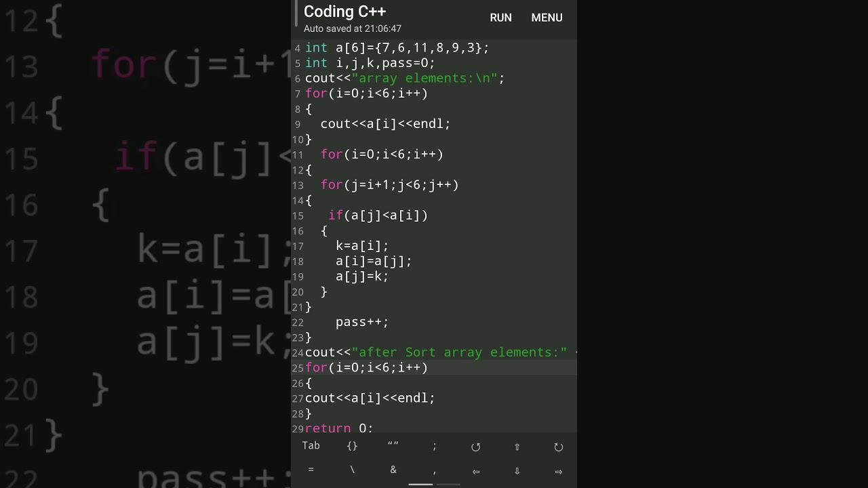Move the cursor right with the right arrow

pyautogui.click(x=559, y=471)
